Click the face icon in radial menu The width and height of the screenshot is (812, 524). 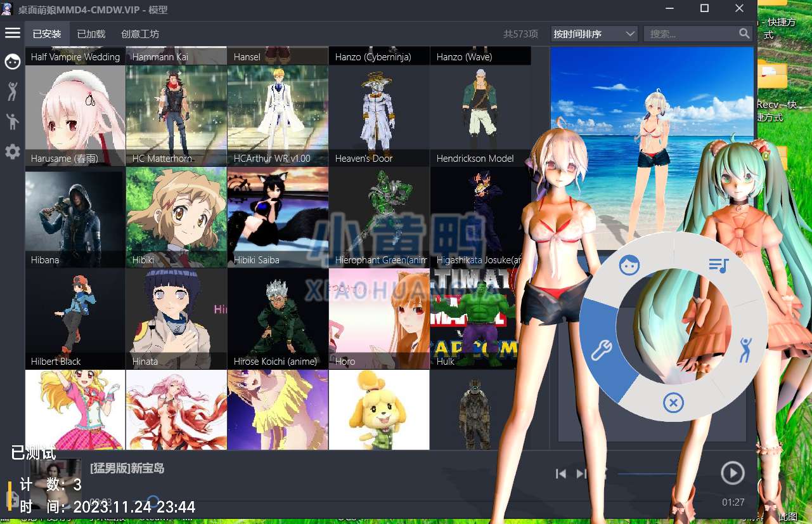(x=629, y=265)
